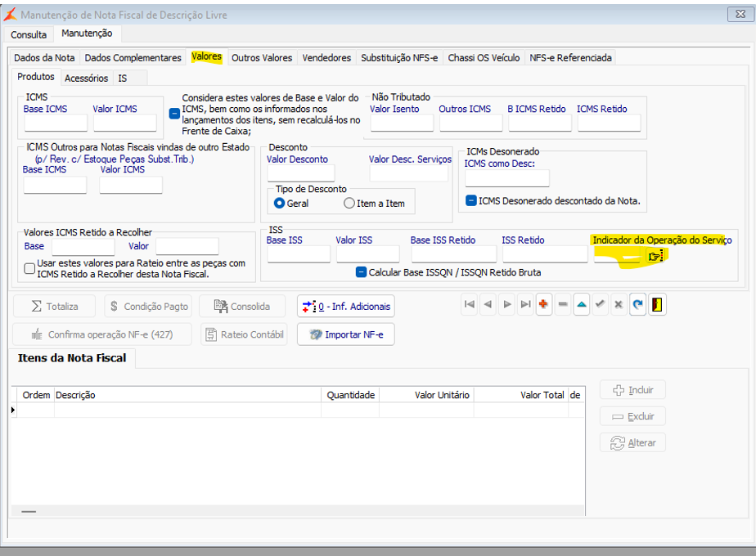Image resolution: width=756 pixels, height=556 pixels.
Task: Open Dados da Nota tab
Action: click(x=44, y=58)
